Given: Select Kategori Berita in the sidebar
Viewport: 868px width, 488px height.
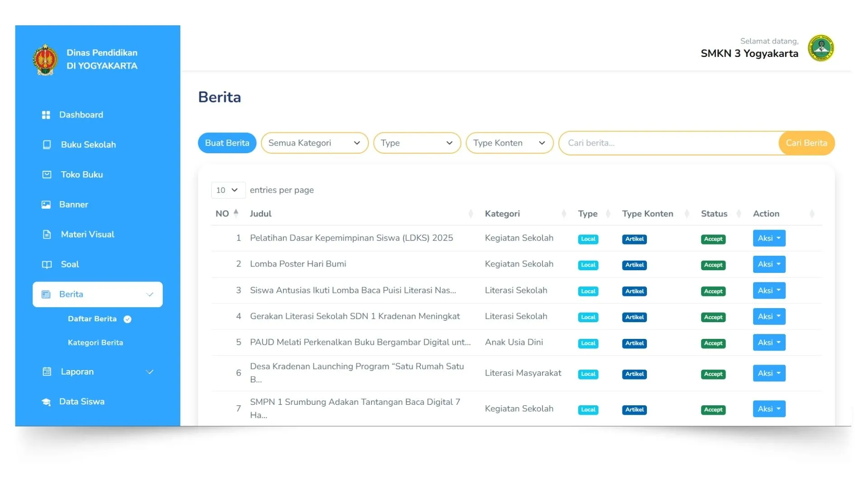Looking at the screenshot, I should pos(95,343).
